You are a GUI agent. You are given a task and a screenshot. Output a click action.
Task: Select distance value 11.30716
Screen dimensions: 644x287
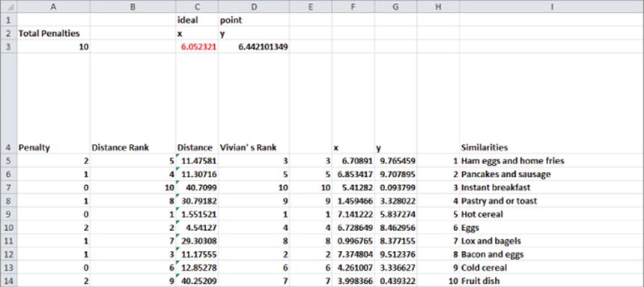click(x=197, y=174)
